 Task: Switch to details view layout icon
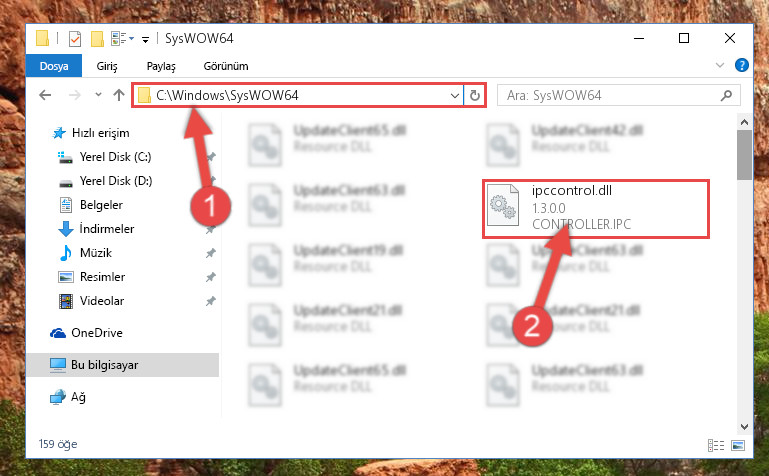716,445
